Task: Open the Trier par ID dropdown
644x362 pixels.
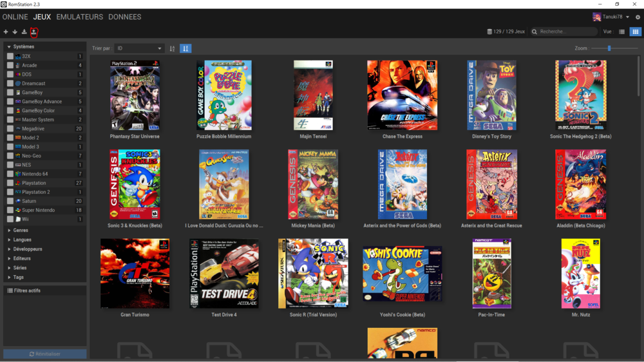Action: click(x=140, y=48)
